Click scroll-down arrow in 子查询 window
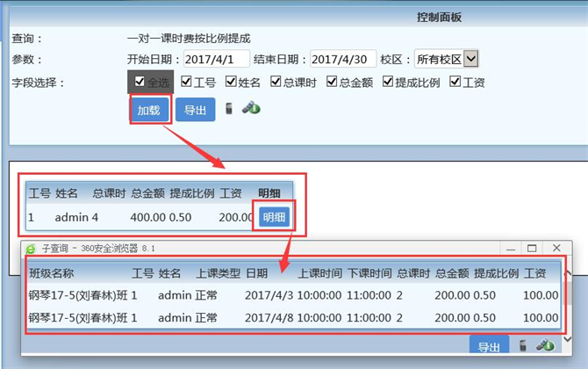The width and height of the screenshot is (588, 369). (568, 339)
